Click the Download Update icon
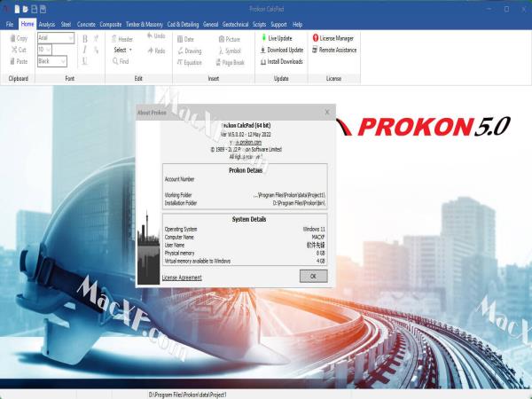 pos(263,51)
